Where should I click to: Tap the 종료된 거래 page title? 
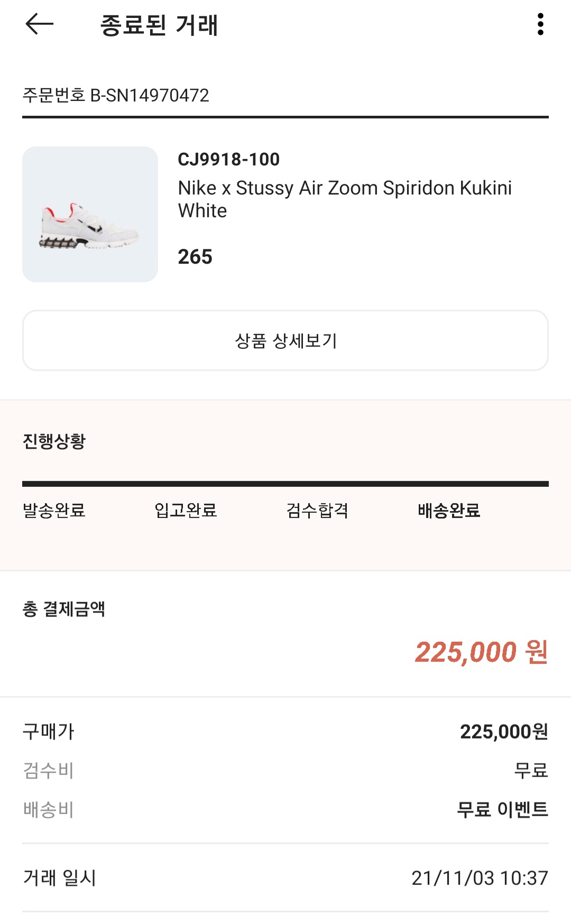coord(159,25)
